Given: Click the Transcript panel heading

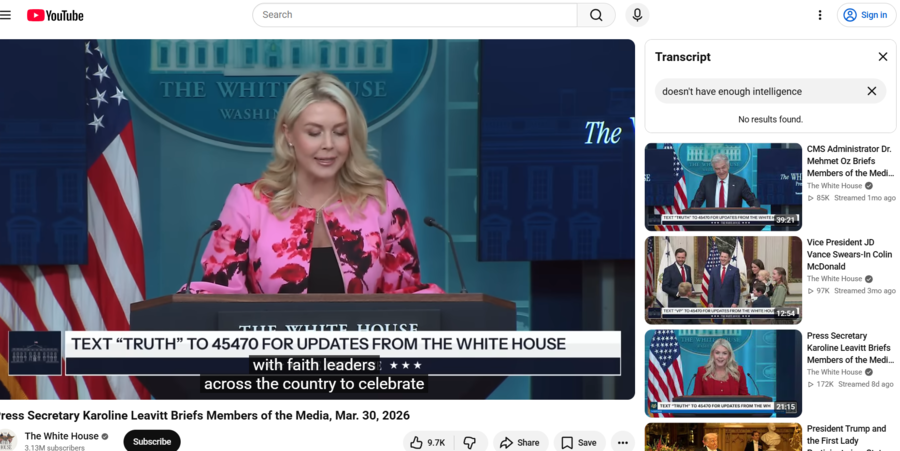Looking at the screenshot, I should (682, 57).
